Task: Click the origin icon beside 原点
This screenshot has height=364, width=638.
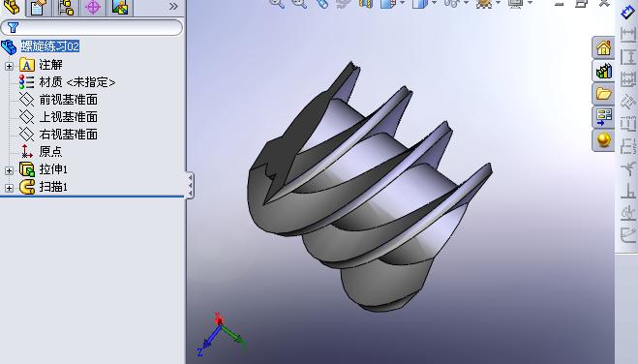Action: [27, 152]
